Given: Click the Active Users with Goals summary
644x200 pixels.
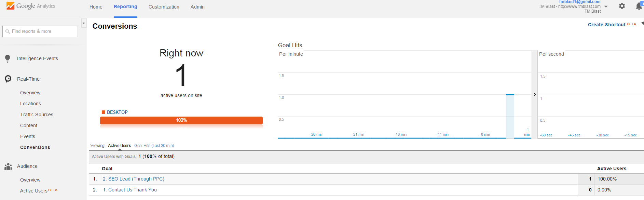Looking at the screenshot, I should (x=133, y=156).
